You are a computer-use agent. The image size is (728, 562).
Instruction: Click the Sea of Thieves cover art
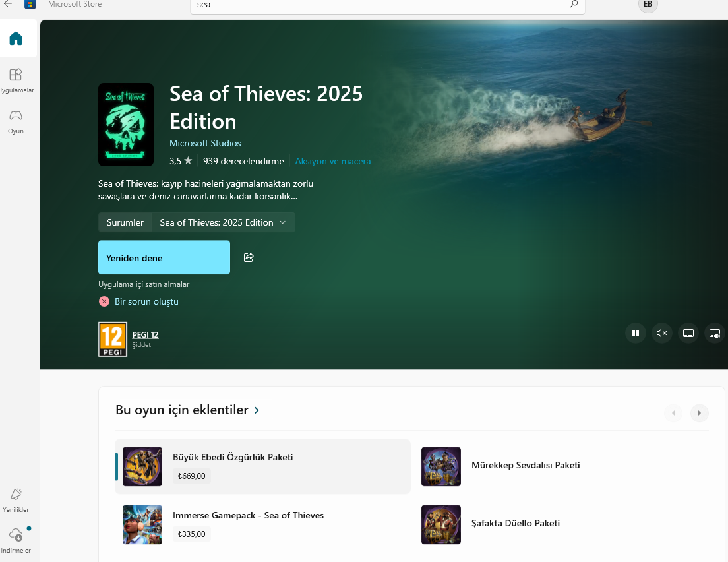(x=126, y=125)
